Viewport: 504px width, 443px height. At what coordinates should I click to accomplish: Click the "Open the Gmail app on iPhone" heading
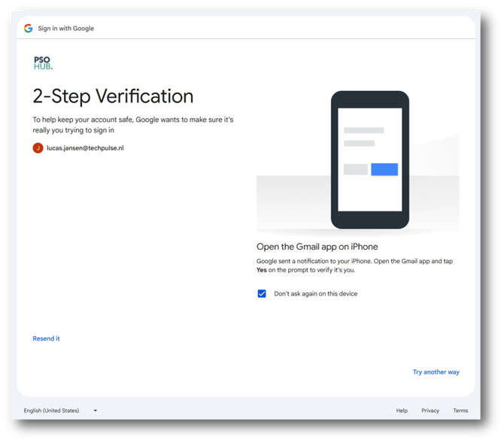(317, 247)
